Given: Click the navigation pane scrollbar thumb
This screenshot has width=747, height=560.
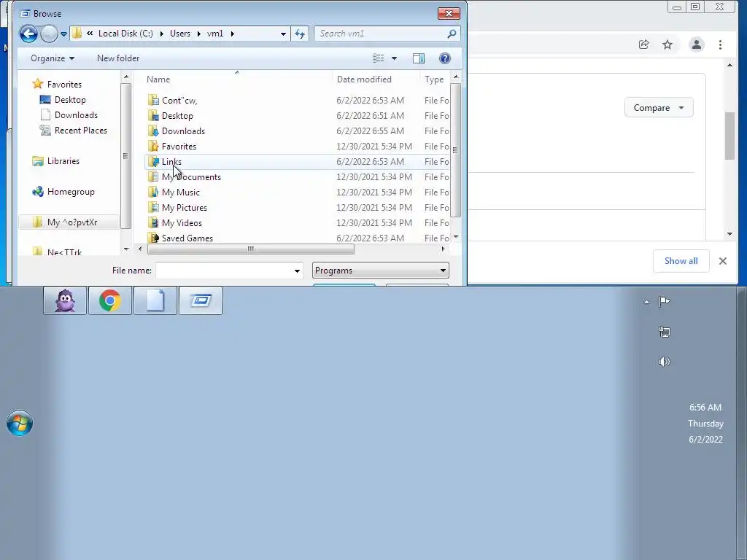Looking at the screenshot, I should 125,156.
